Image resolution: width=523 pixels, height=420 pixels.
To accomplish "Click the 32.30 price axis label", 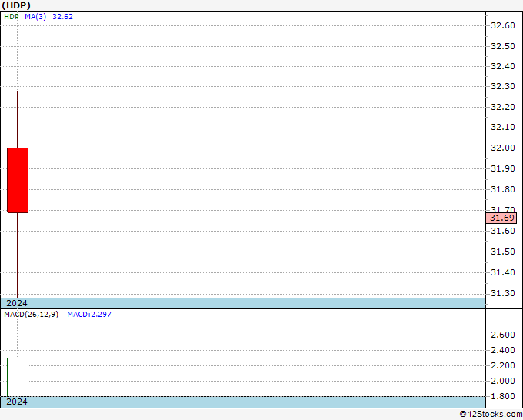I will pyautogui.click(x=503, y=87).
